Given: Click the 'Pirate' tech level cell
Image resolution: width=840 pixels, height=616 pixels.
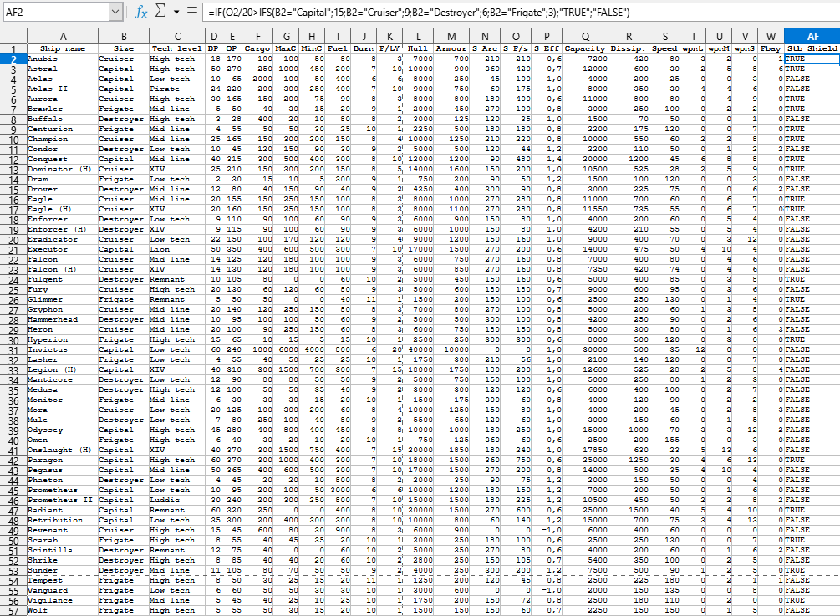Looking at the screenshot, I should (177, 89).
